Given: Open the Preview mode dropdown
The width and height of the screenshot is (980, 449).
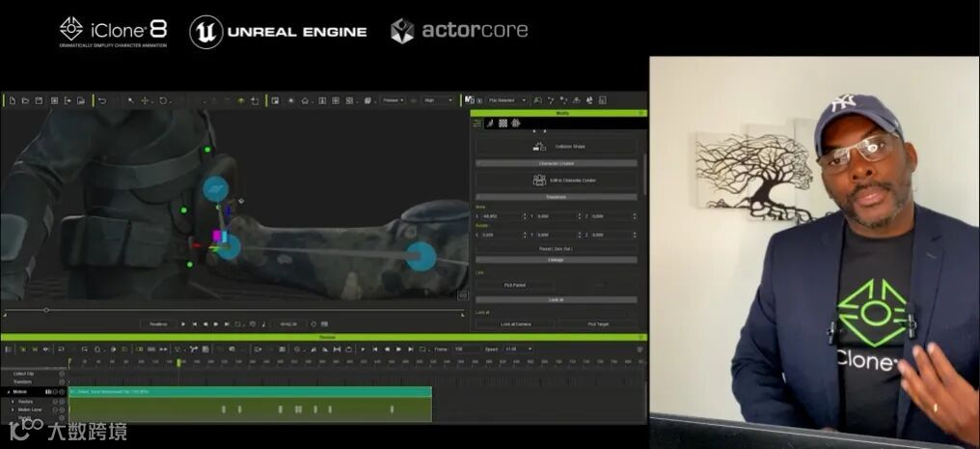Looking at the screenshot, I should pyautogui.click(x=394, y=100).
